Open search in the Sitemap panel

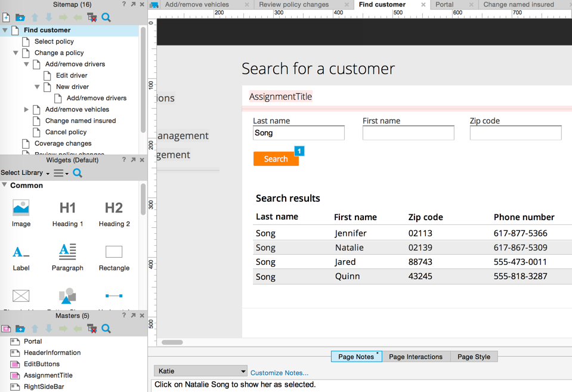tap(106, 17)
